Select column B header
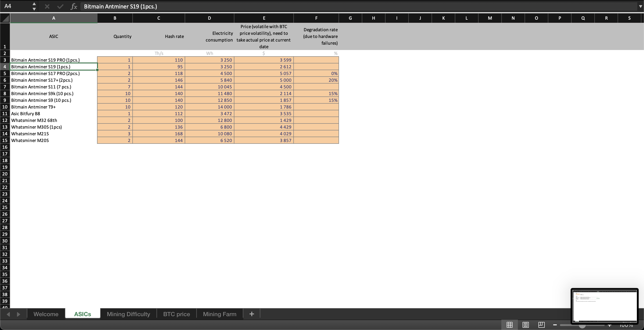Viewport: 644px width, 330px height. pyautogui.click(x=115, y=18)
